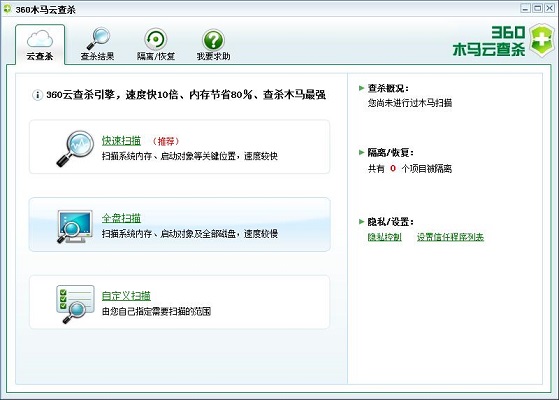
Task: Open the 隔离/恢复 tab
Action: tap(156, 56)
